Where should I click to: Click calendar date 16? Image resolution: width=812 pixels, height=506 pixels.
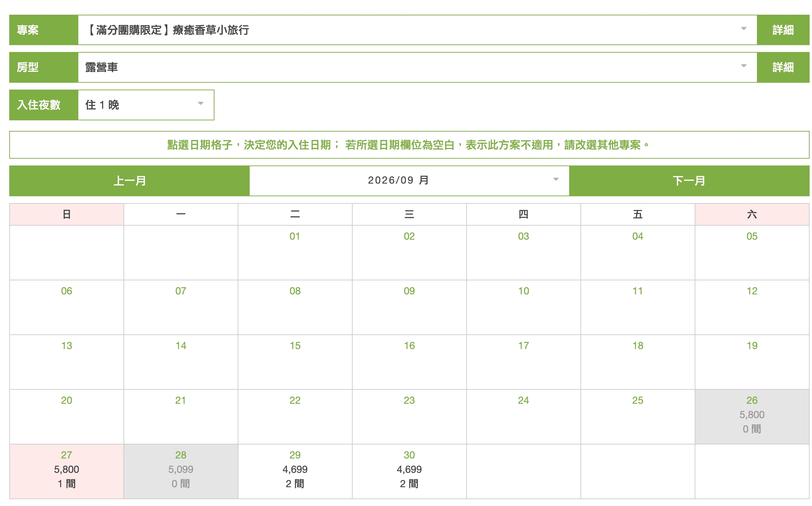pos(409,362)
